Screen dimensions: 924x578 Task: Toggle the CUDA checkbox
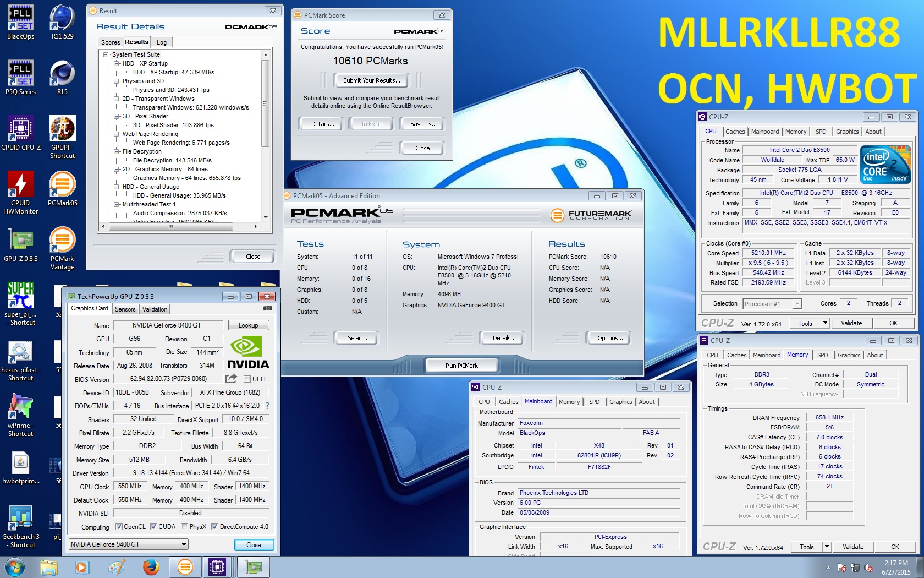click(x=153, y=527)
